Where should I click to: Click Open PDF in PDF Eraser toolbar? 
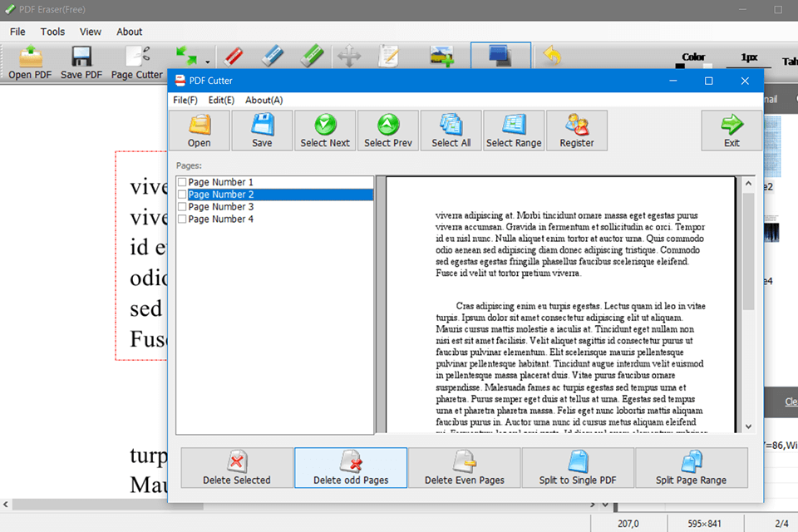tap(30, 62)
